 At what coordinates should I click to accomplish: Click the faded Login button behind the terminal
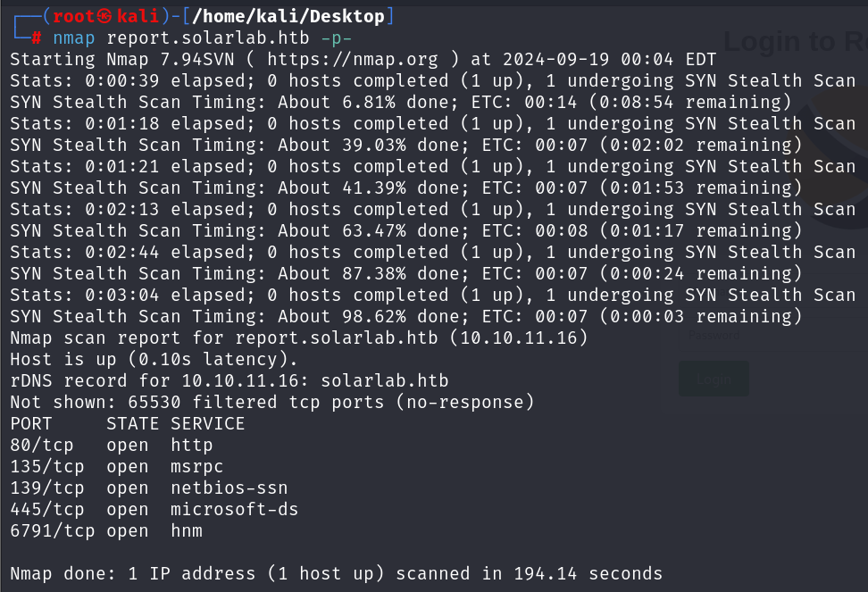pos(714,379)
